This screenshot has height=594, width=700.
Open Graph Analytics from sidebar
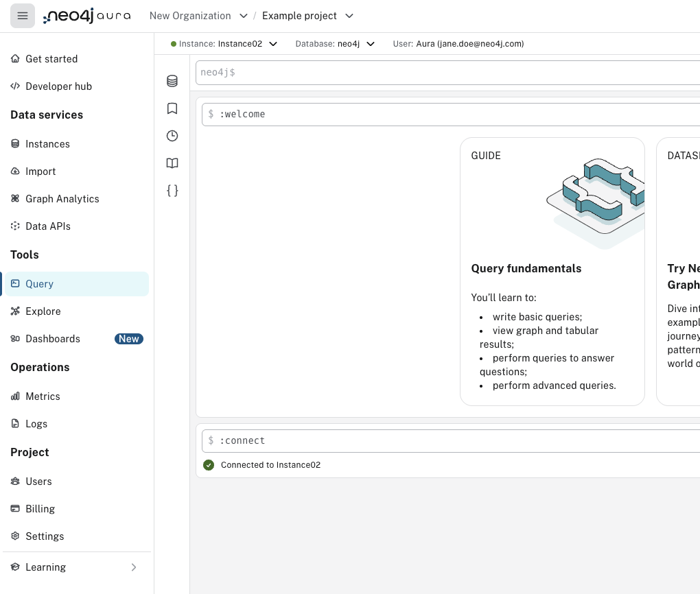coord(62,199)
